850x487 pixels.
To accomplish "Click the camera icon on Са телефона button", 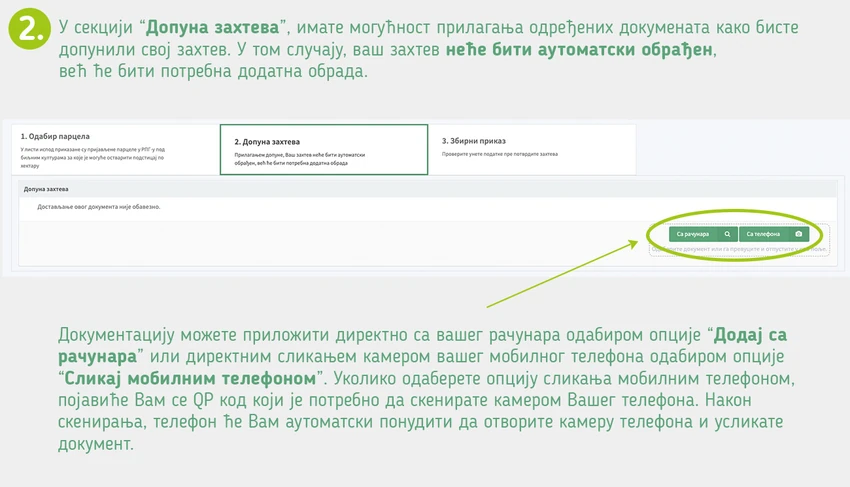I will pos(799,234).
